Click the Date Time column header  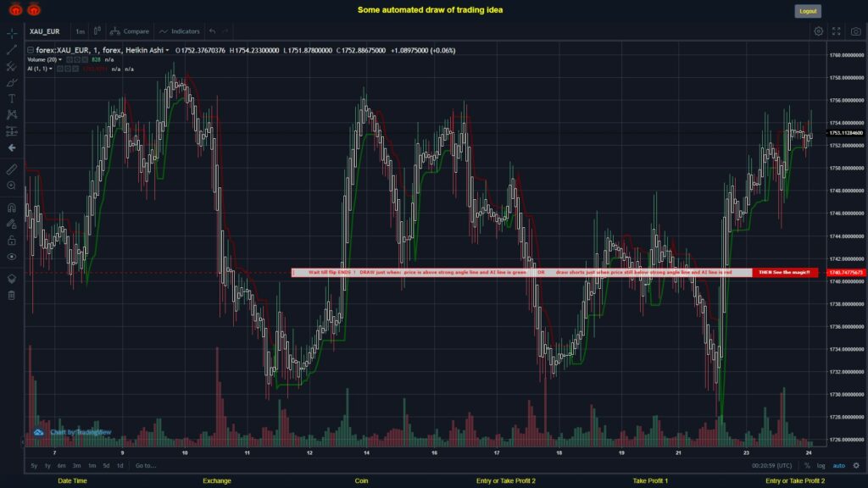tap(72, 481)
